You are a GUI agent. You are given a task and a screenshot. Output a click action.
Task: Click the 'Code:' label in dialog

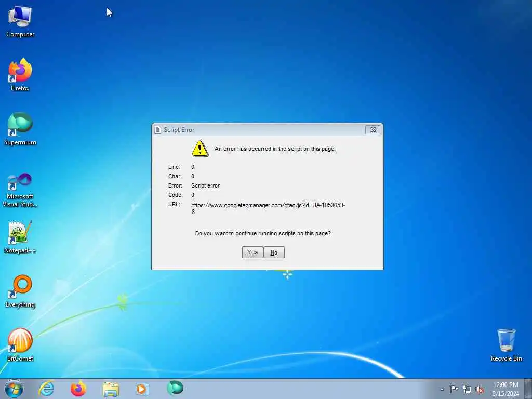pos(176,195)
